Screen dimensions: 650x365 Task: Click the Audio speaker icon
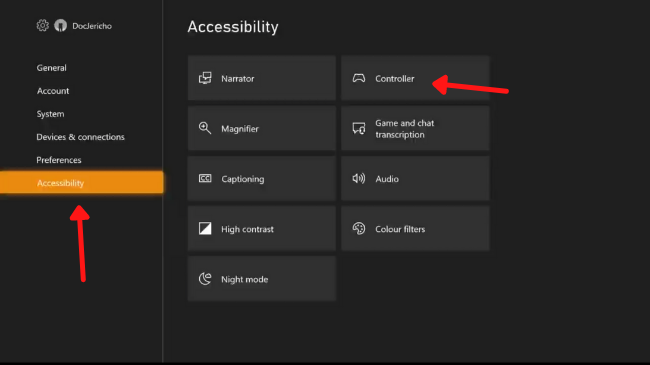pyautogui.click(x=359, y=178)
